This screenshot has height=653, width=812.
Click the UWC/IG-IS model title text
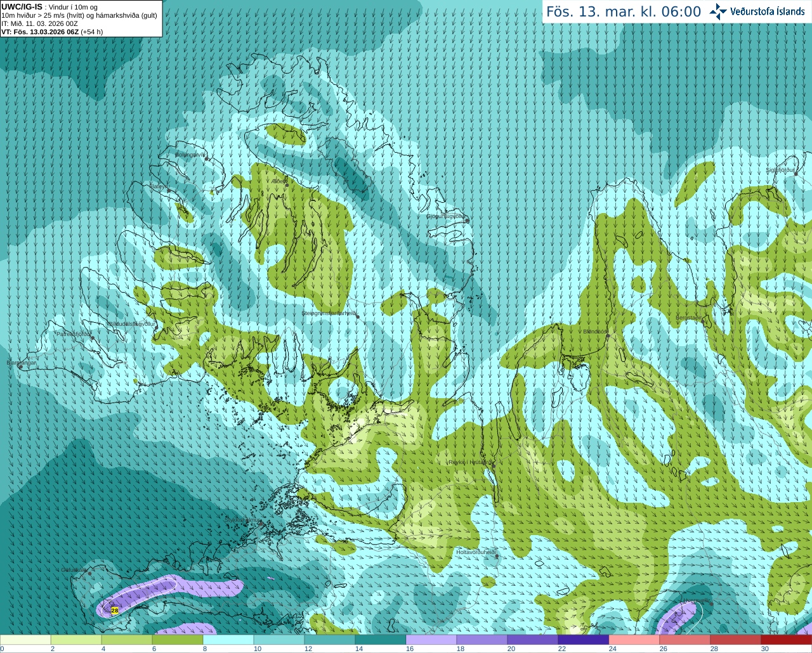(22, 7)
